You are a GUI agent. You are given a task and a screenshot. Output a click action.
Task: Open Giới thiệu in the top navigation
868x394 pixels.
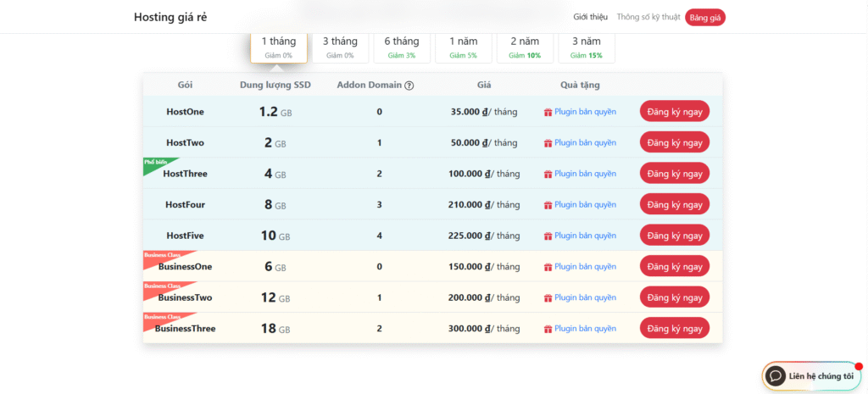coord(590,17)
